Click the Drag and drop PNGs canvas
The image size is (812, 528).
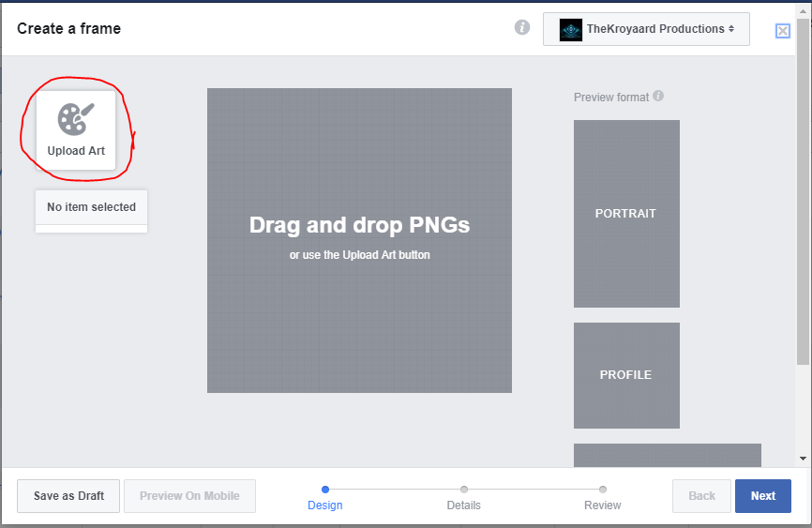coord(359,240)
